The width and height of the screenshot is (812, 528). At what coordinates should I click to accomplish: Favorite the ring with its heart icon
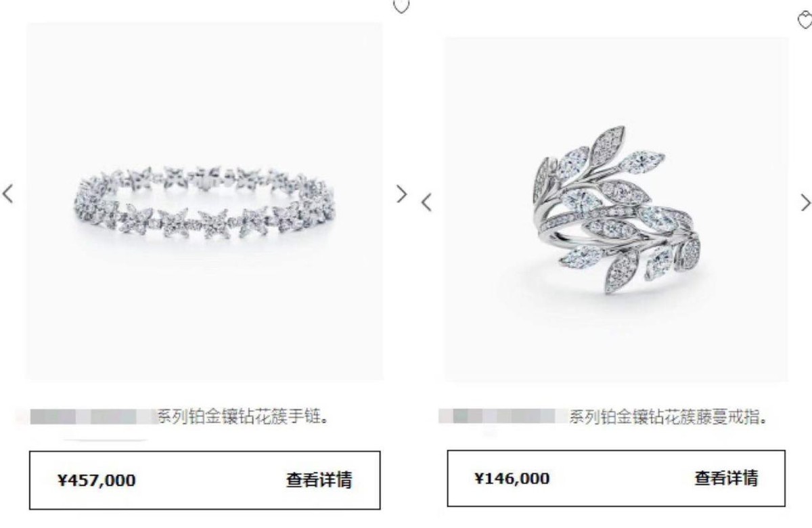tap(804, 20)
